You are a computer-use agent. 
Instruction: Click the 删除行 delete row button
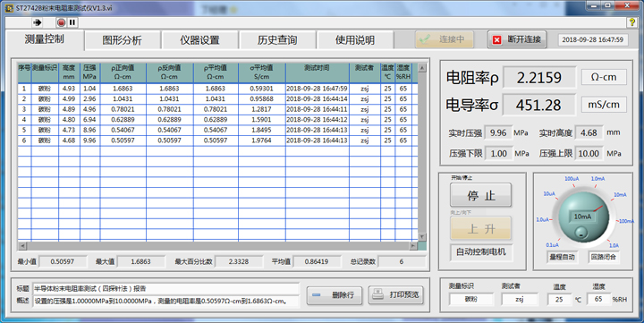pyautogui.click(x=335, y=295)
